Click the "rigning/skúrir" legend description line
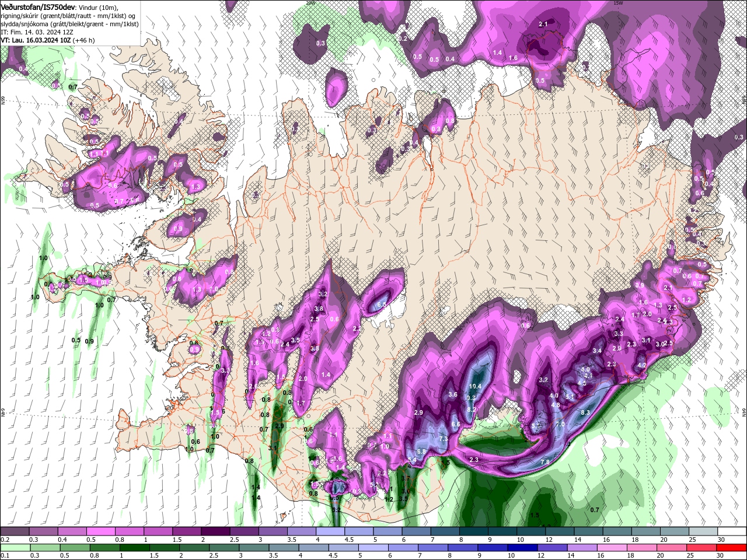Screen dimensions: 747x560 [68, 16]
